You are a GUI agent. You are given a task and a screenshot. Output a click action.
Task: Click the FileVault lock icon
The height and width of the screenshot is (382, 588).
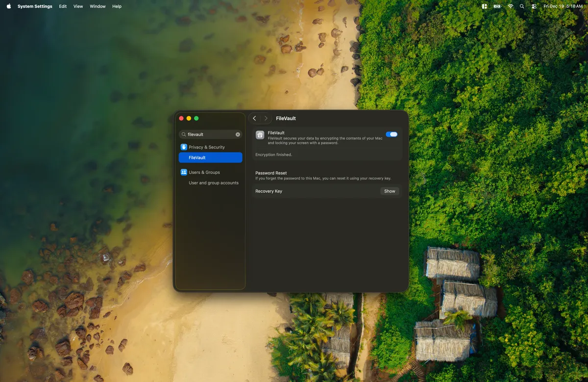tap(260, 135)
